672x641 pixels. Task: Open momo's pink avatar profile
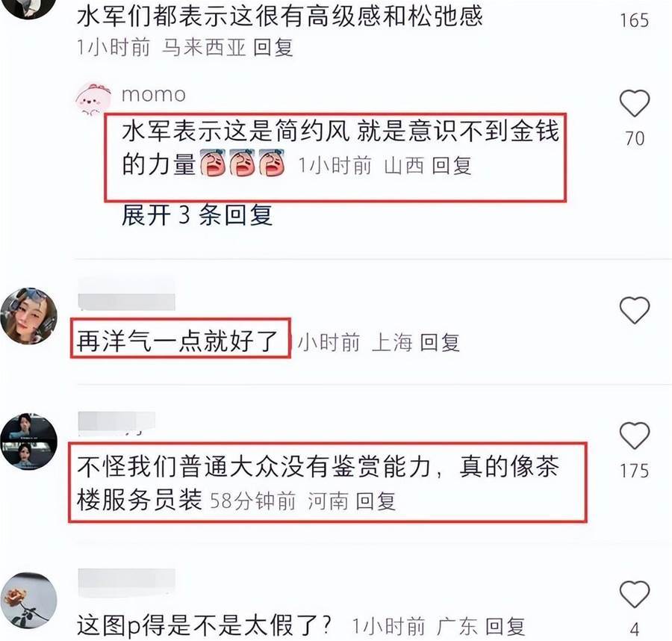coord(93,99)
